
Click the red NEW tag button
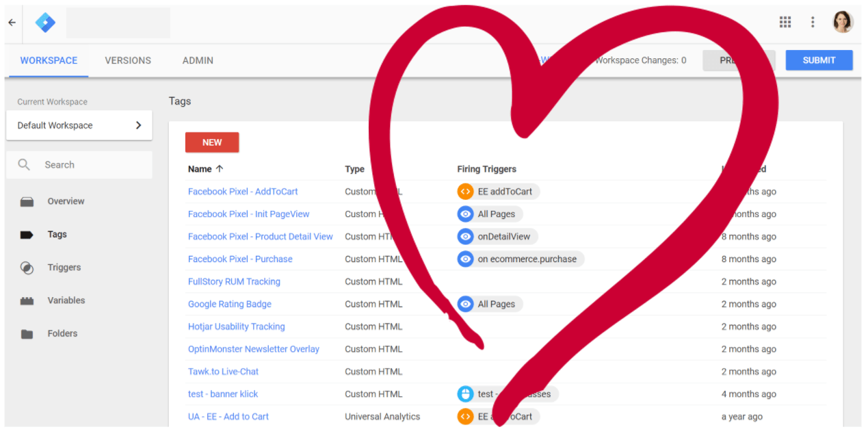pyautogui.click(x=212, y=142)
